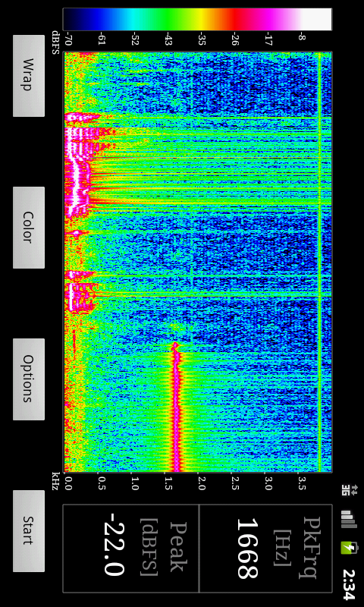Click the -52 label on color scale

click(x=135, y=40)
